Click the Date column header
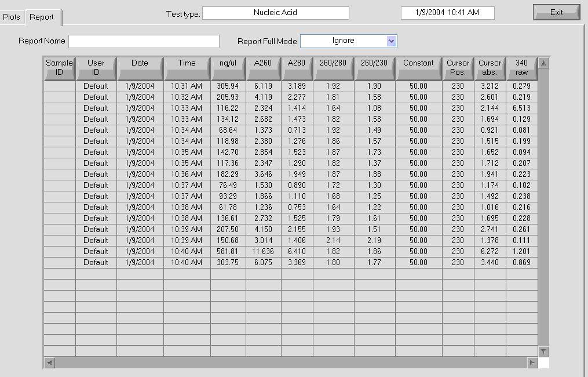 point(140,68)
